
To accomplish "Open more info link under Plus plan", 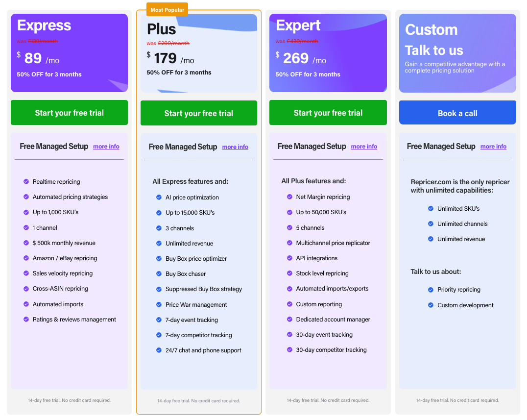I will (235, 147).
